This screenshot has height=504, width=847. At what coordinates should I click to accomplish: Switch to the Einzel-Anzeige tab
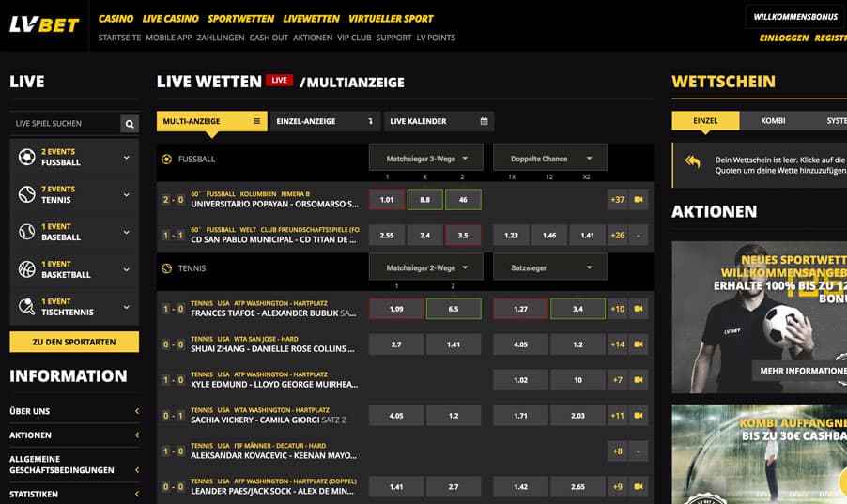325,121
